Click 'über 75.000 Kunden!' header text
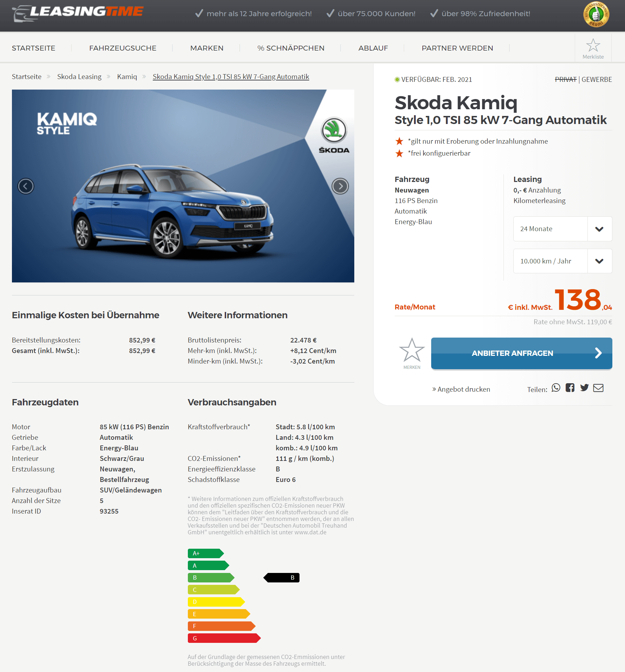The width and height of the screenshot is (625, 672). pyautogui.click(x=376, y=14)
